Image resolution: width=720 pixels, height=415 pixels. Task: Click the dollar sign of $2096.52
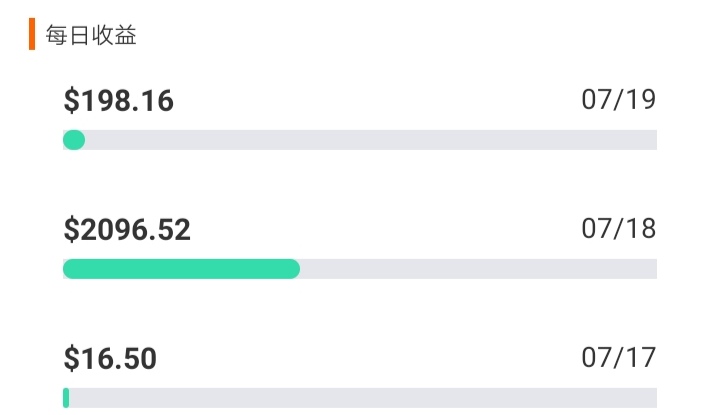[71, 230]
